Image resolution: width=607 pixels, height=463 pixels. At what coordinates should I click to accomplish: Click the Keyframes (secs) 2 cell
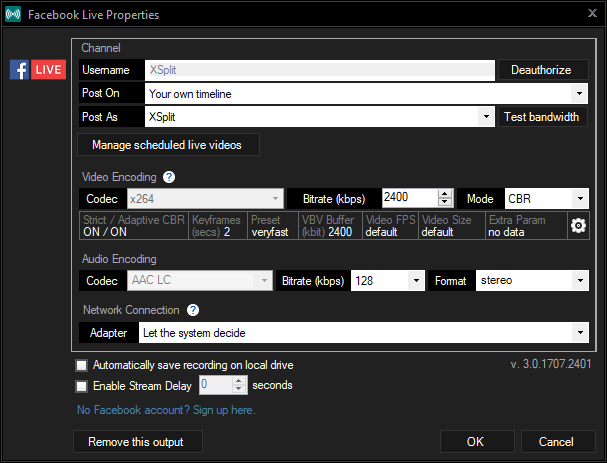pos(218,226)
